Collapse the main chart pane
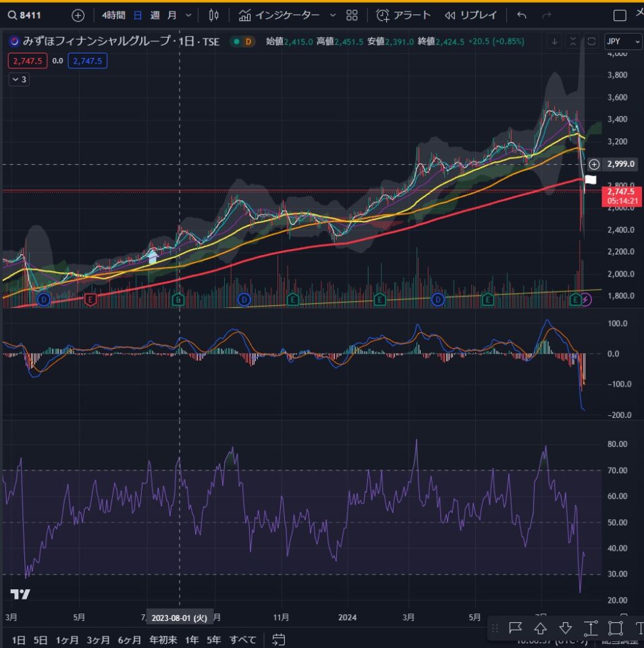The width and height of the screenshot is (644, 648). [573, 41]
